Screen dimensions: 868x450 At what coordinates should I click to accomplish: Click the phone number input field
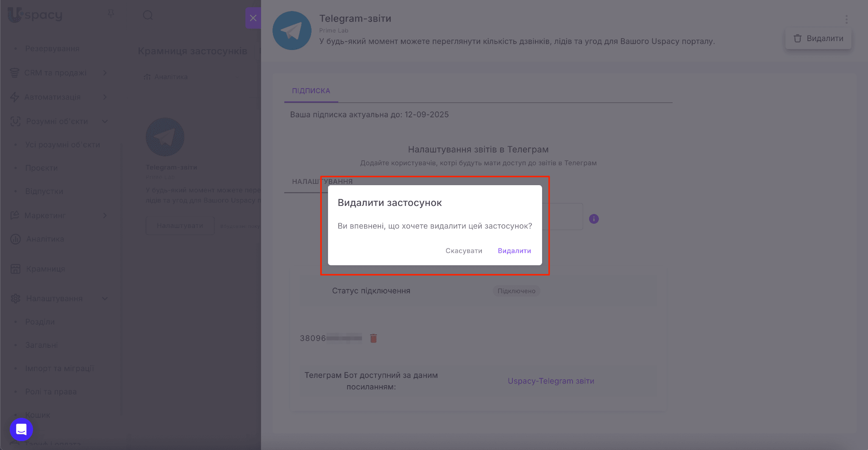563,217
